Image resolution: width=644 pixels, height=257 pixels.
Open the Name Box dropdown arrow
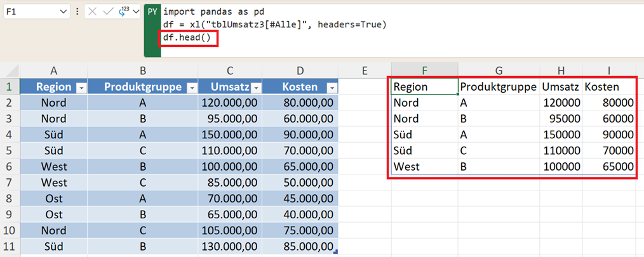[x=63, y=12]
